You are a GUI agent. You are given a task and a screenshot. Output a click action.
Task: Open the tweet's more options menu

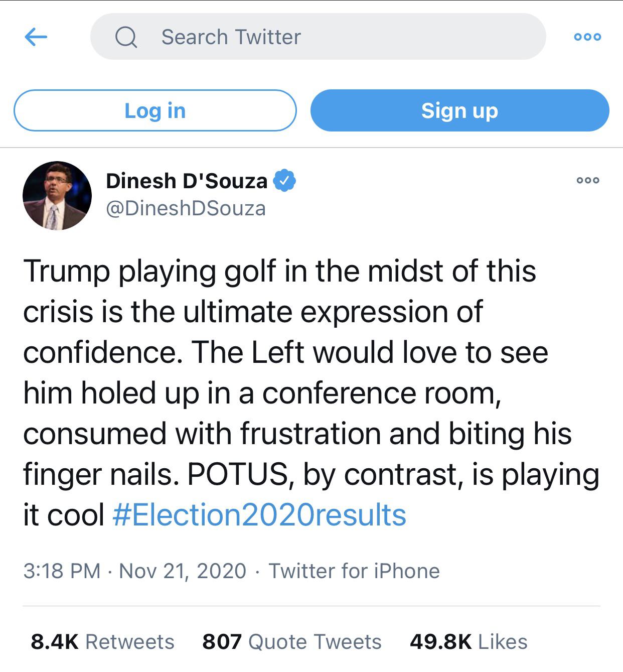(588, 180)
